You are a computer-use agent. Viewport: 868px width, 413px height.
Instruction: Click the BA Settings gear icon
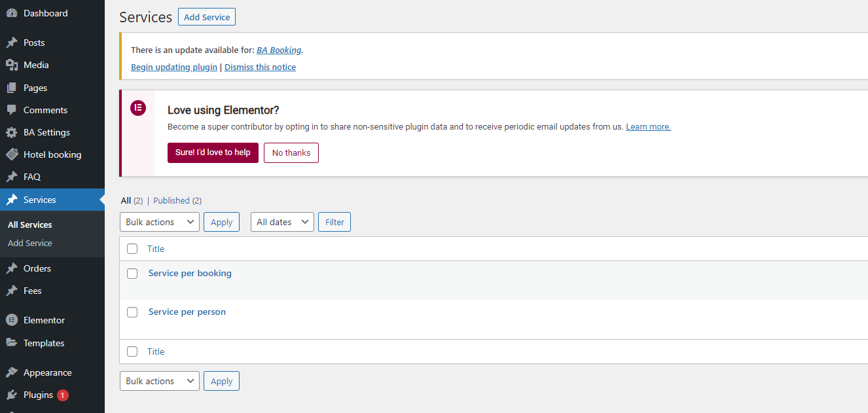(12, 132)
